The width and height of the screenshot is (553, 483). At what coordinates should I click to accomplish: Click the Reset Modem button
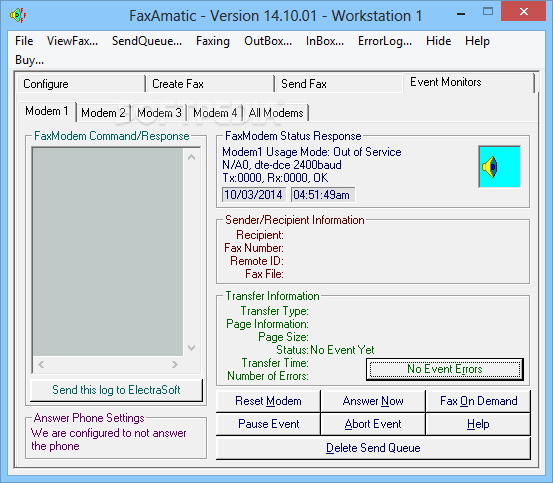[x=268, y=401]
